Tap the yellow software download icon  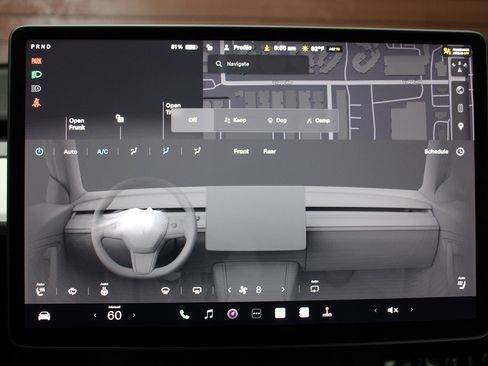(267, 48)
